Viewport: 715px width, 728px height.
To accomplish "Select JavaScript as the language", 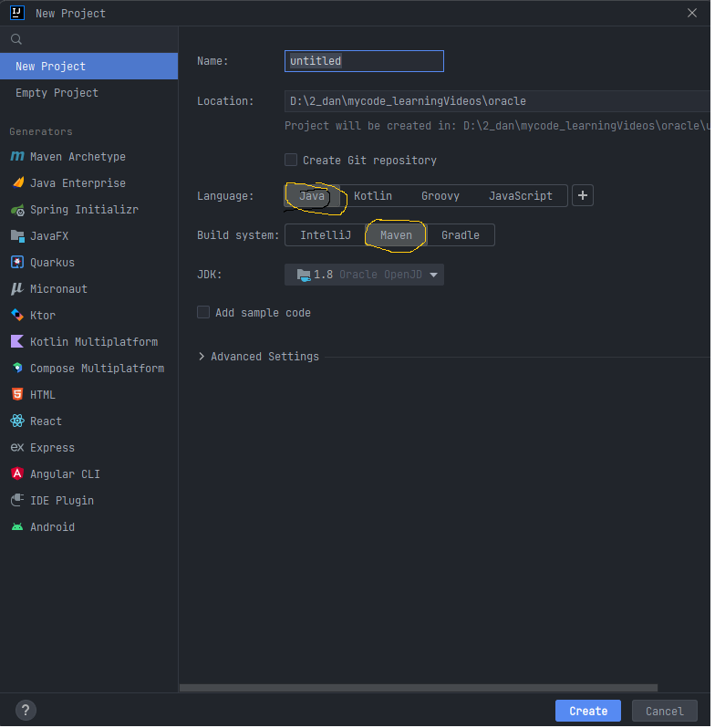I will 522,196.
